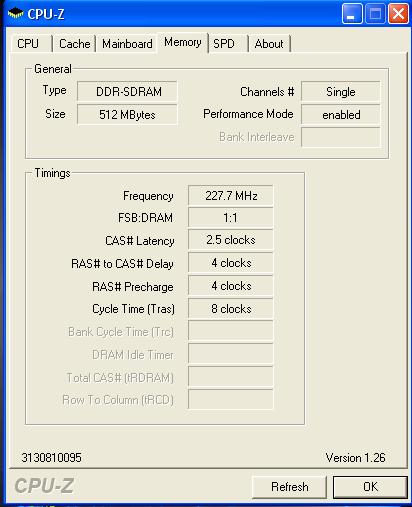Image resolution: width=412 pixels, height=507 pixels.
Task: Click the Size field showing 512 MBytes
Action: pyautogui.click(x=127, y=115)
